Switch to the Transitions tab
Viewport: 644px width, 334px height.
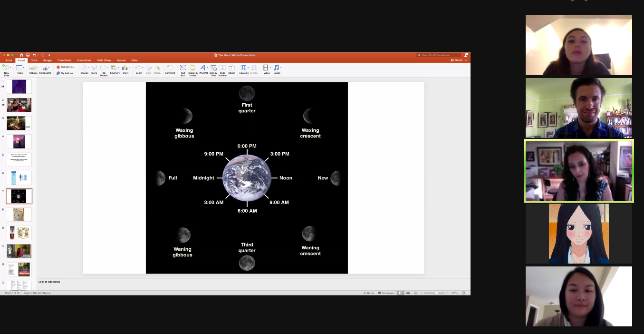pos(64,60)
